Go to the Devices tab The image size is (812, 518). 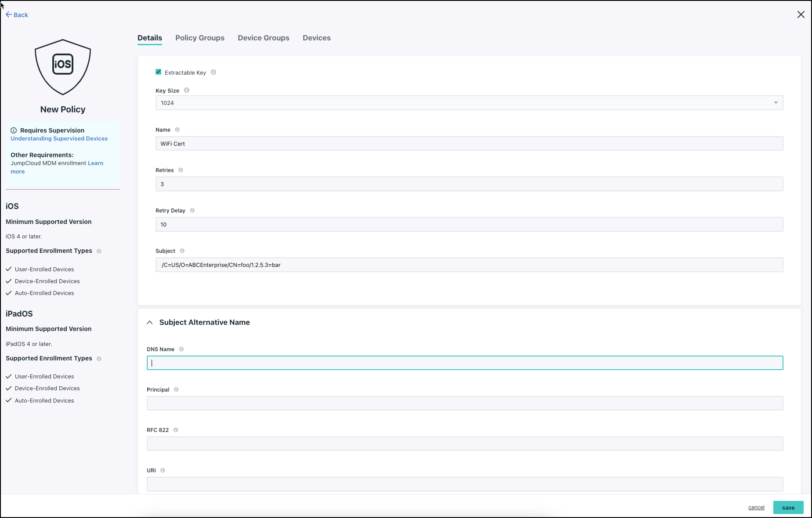coord(316,38)
